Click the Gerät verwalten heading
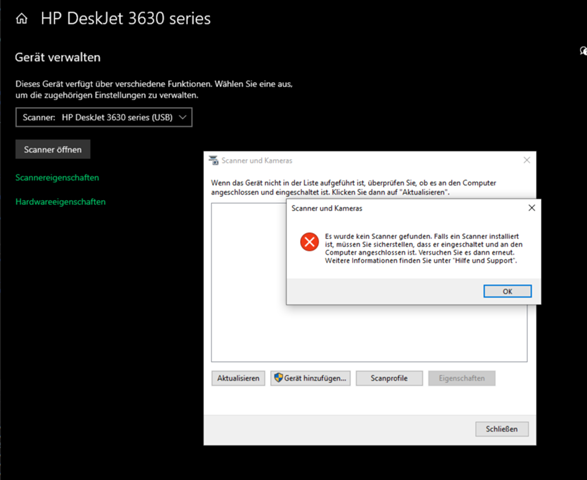Screen dimensions: 587x480 [x=58, y=57]
